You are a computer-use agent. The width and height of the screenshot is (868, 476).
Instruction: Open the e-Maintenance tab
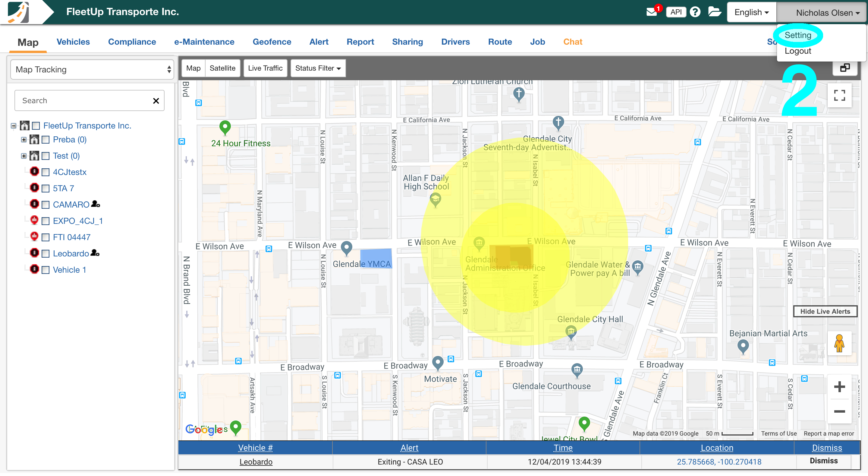point(204,42)
